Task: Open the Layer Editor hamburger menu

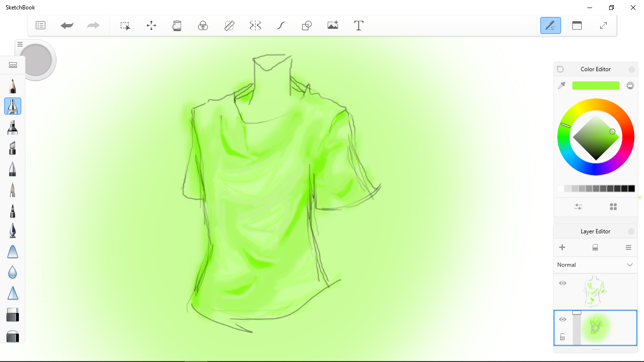Action: pyautogui.click(x=628, y=247)
